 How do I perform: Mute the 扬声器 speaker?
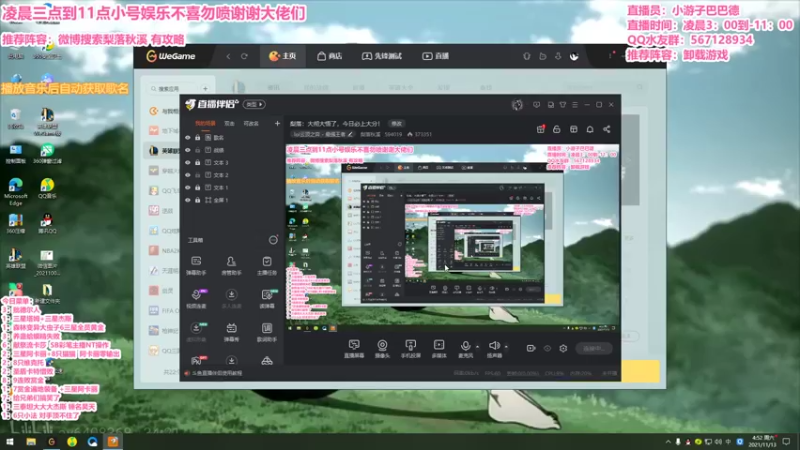click(494, 349)
